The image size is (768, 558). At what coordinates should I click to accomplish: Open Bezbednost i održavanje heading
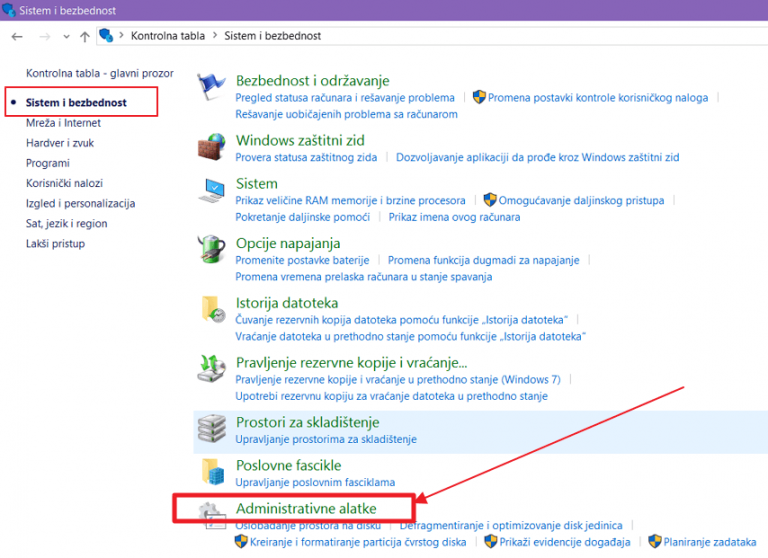click(312, 80)
